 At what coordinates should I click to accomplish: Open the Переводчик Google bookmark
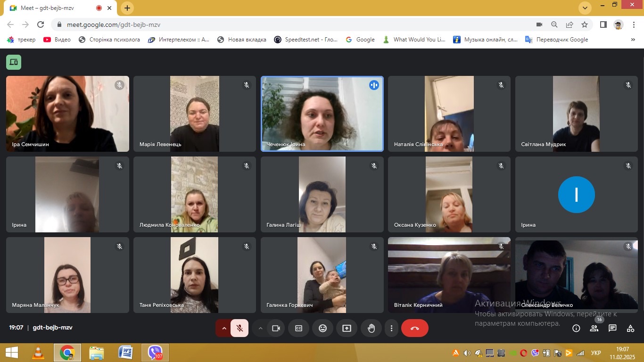557,40
